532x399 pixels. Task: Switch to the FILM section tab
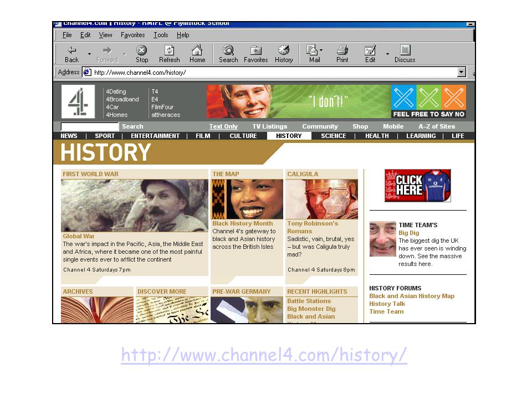pos(203,136)
